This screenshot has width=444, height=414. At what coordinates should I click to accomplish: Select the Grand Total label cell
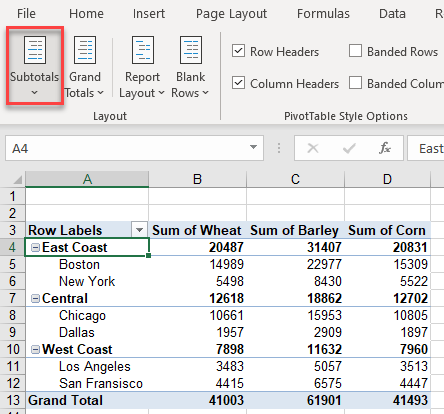tap(87, 400)
